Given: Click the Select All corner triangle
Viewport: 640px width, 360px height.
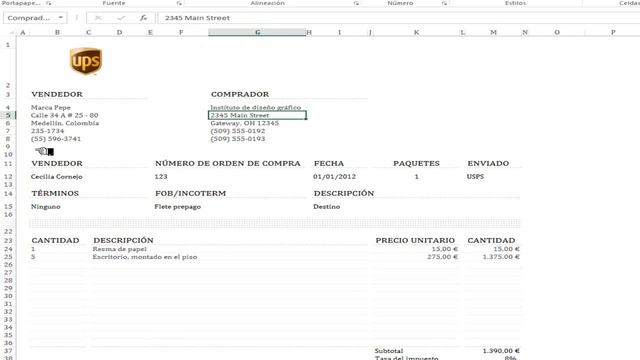Looking at the screenshot, I should point(11,32).
